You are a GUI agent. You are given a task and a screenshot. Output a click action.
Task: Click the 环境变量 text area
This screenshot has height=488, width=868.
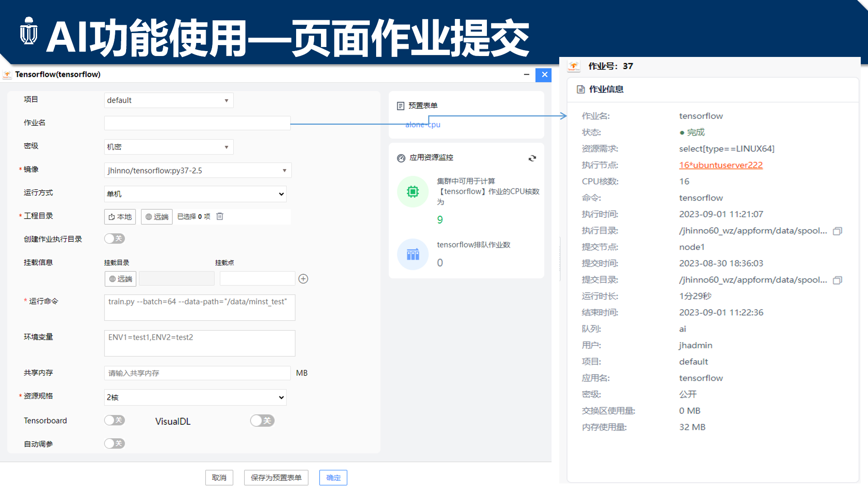click(x=199, y=343)
